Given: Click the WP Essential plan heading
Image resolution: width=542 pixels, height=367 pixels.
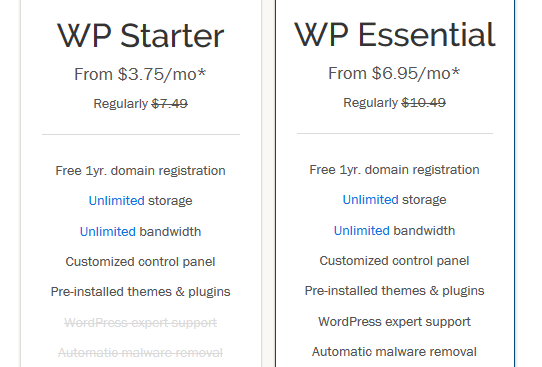Looking at the screenshot, I should (x=395, y=35).
